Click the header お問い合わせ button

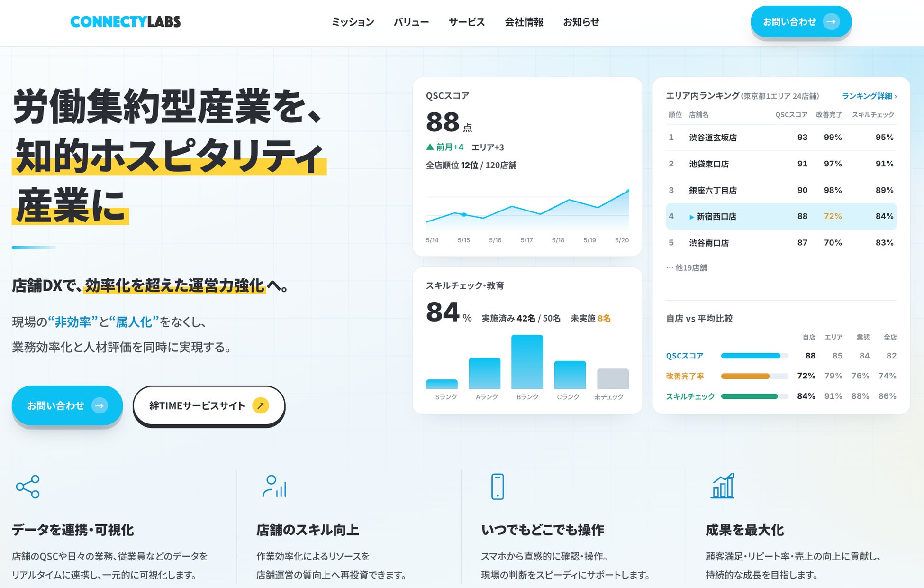(801, 22)
